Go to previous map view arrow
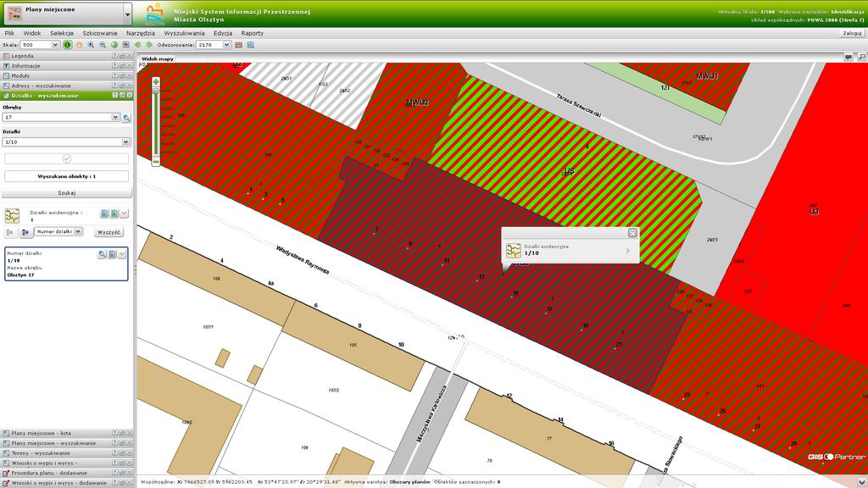The width and height of the screenshot is (868, 488). 138,45
